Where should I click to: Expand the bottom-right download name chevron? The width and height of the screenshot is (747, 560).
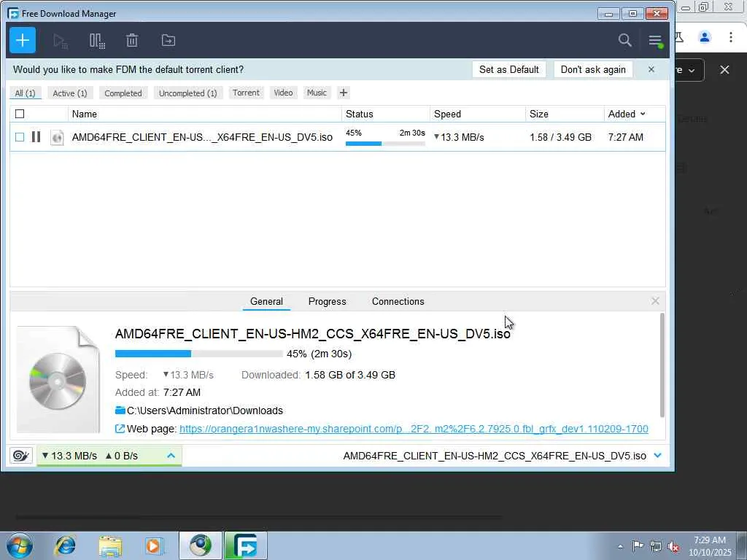click(x=658, y=456)
